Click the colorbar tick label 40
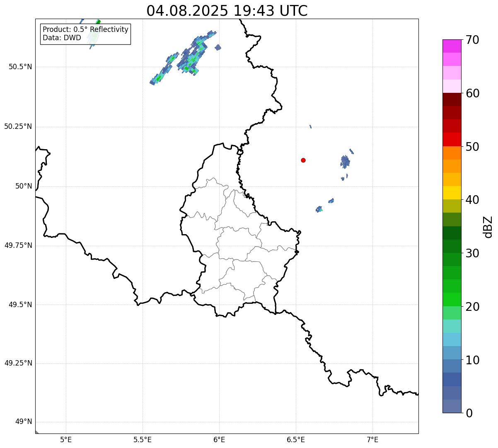The height and width of the screenshot is (448, 498). pyautogui.click(x=472, y=200)
